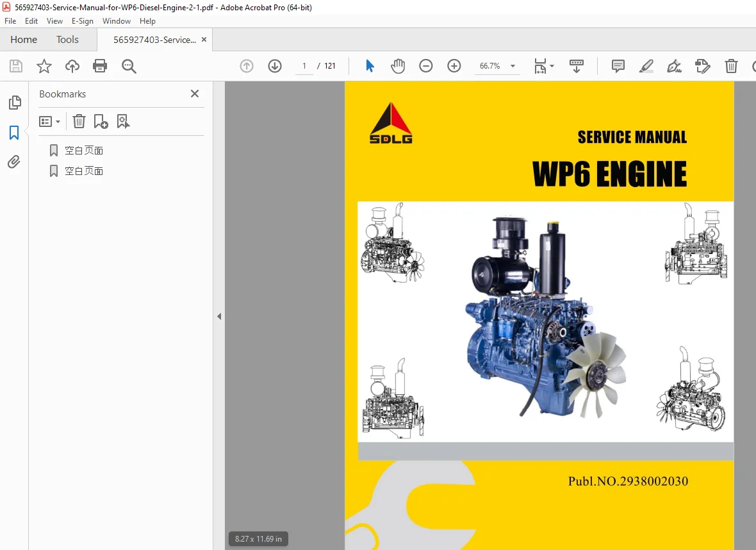Find the current bookmark icon

pos(123,122)
